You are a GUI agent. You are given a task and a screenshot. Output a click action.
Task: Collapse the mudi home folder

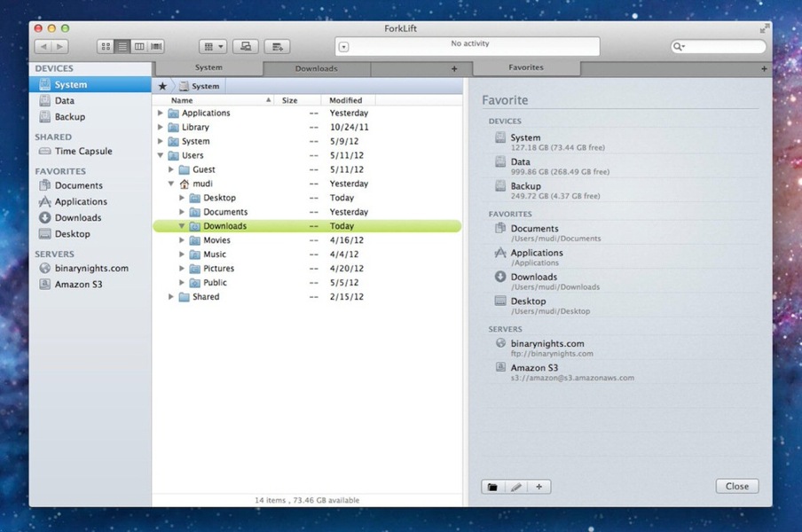[171, 184]
